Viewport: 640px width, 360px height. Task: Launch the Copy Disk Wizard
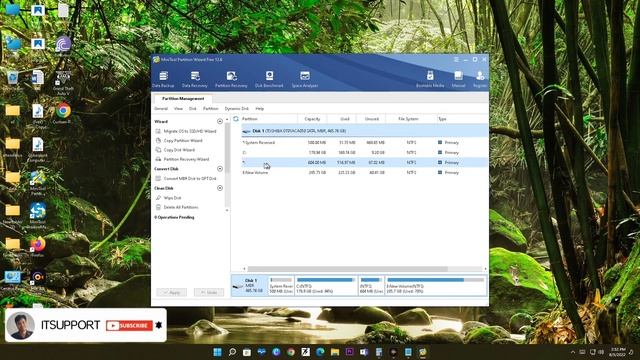pos(176,150)
